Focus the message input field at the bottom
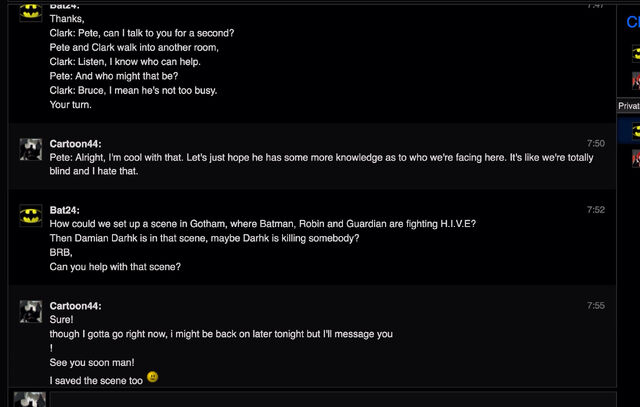Viewport: 640px width, 407px height. click(333, 400)
